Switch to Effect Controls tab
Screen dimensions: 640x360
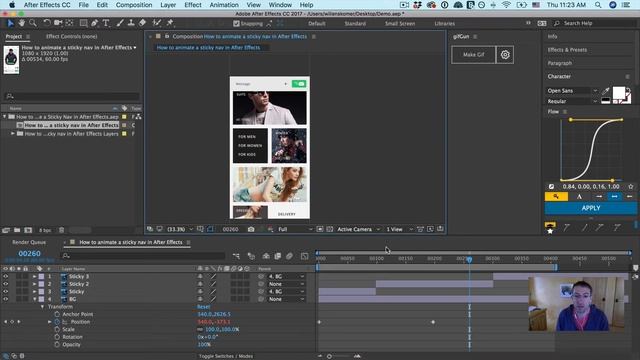(71, 36)
